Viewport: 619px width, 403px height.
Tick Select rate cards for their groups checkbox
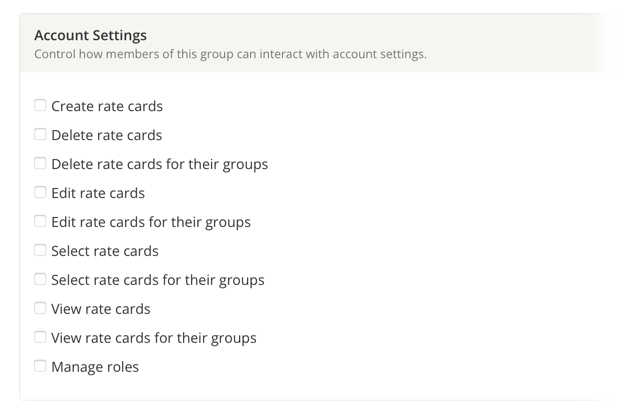40,279
